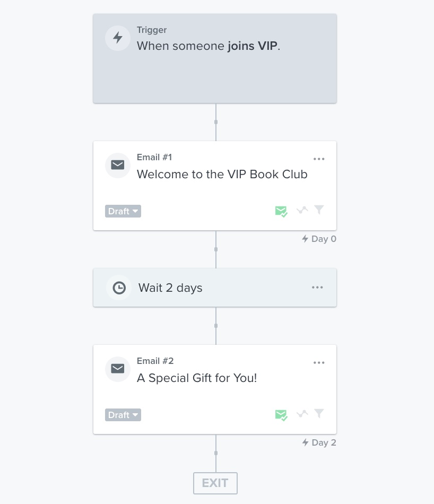
Task: Toggle the green delivery icon on Email #2
Action: click(x=281, y=414)
